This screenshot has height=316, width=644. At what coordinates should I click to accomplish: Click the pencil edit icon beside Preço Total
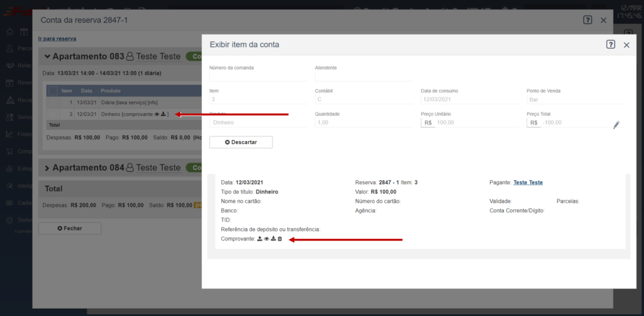point(616,125)
